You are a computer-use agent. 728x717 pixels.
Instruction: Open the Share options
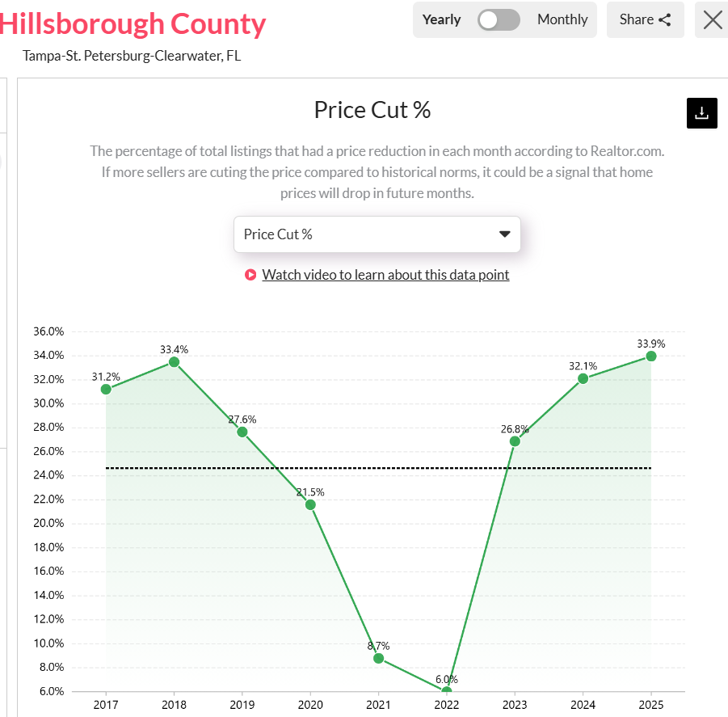click(x=645, y=19)
